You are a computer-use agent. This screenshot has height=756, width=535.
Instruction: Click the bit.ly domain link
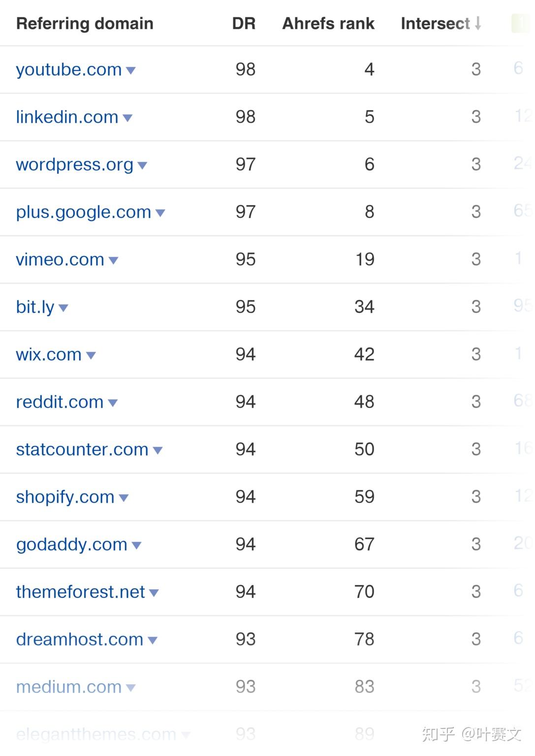(x=35, y=307)
